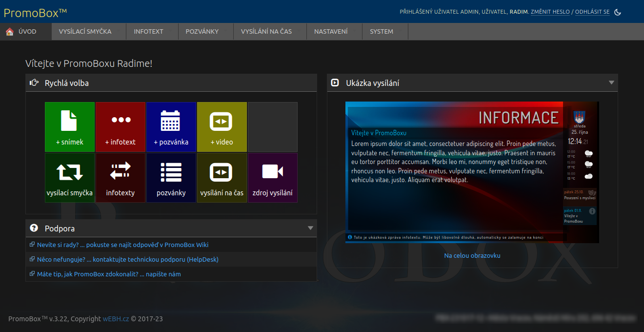Click the 'ZMĚNIT HESLO' link
The image size is (644, 332).
click(550, 12)
